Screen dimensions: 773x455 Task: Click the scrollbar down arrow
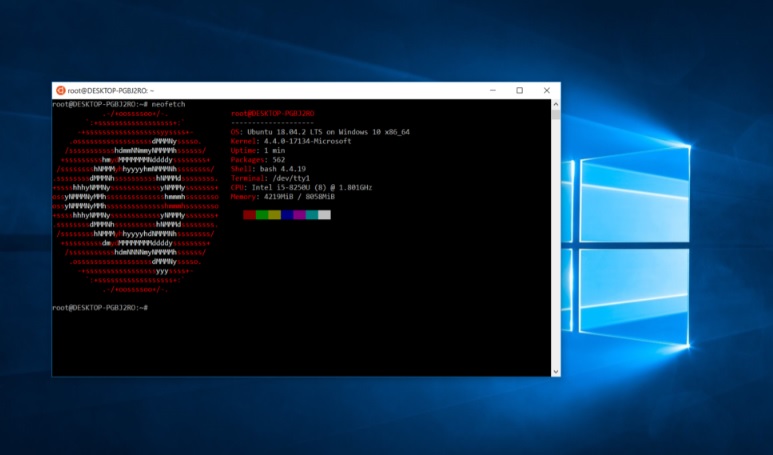(556, 372)
